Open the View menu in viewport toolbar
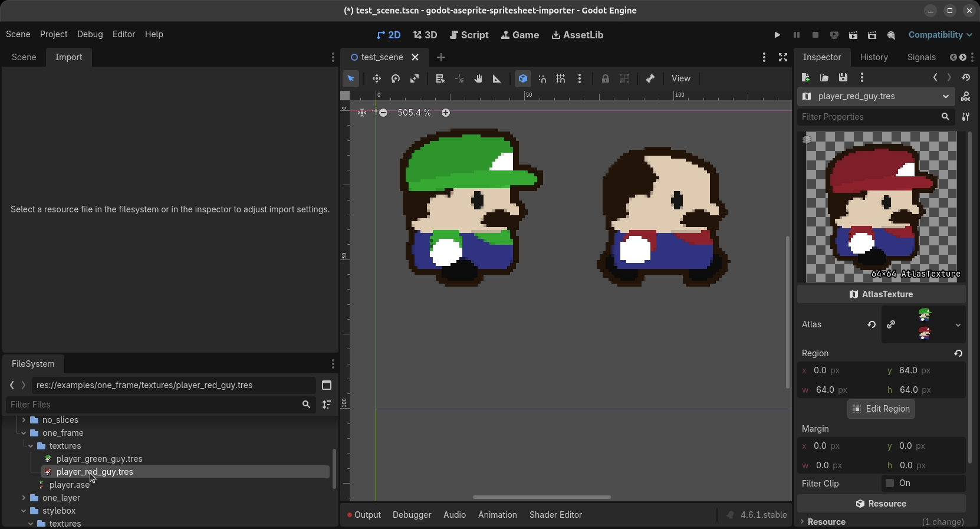This screenshot has width=980, height=529. click(x=681, y=78)
